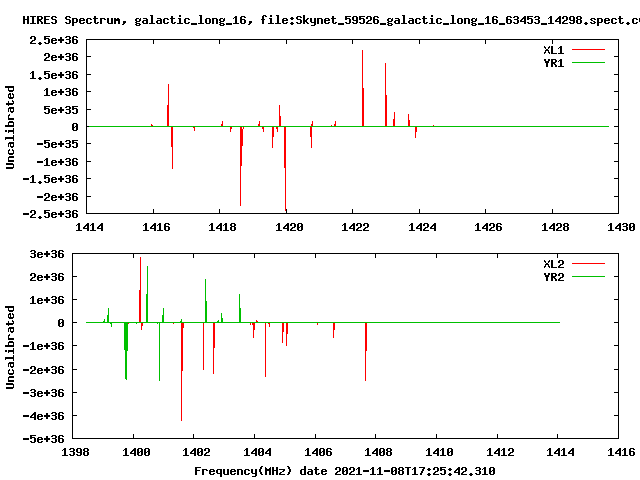Image resolution: width=640 pixels, height=480 pixels.
Task: Click the '-4e+36' y-axis tick label
Action: click(x=43, y=416)
